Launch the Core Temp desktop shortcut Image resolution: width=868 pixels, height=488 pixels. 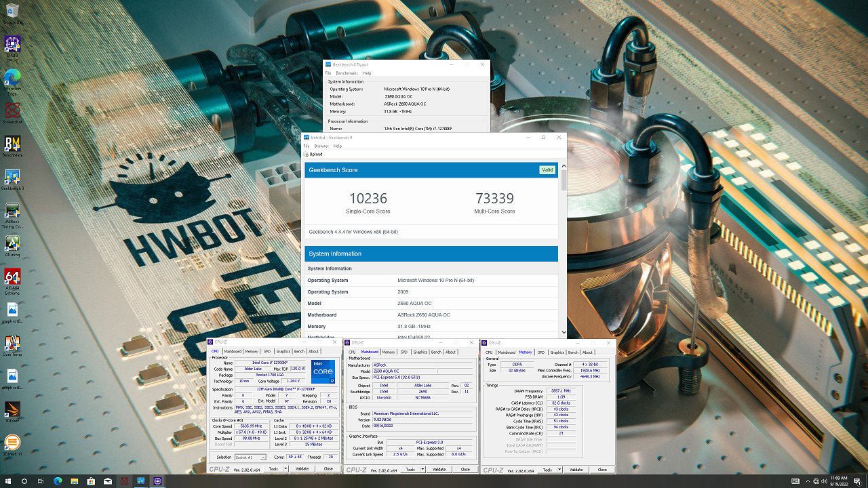pyautogui.click(x=12, y=346)
